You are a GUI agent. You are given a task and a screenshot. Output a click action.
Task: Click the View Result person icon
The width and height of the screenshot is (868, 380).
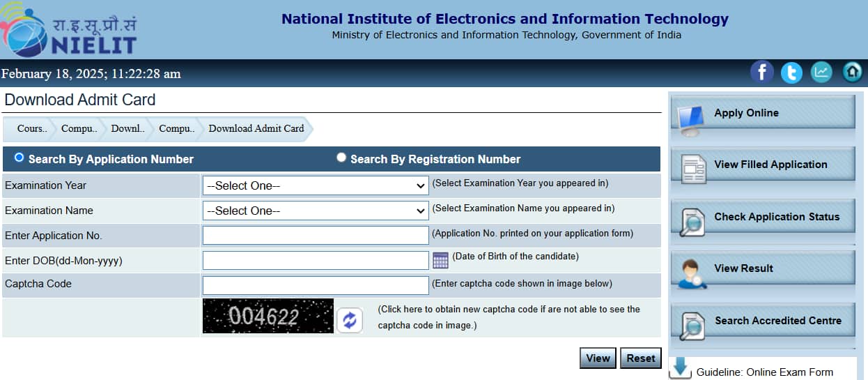(x=691, y=274)
